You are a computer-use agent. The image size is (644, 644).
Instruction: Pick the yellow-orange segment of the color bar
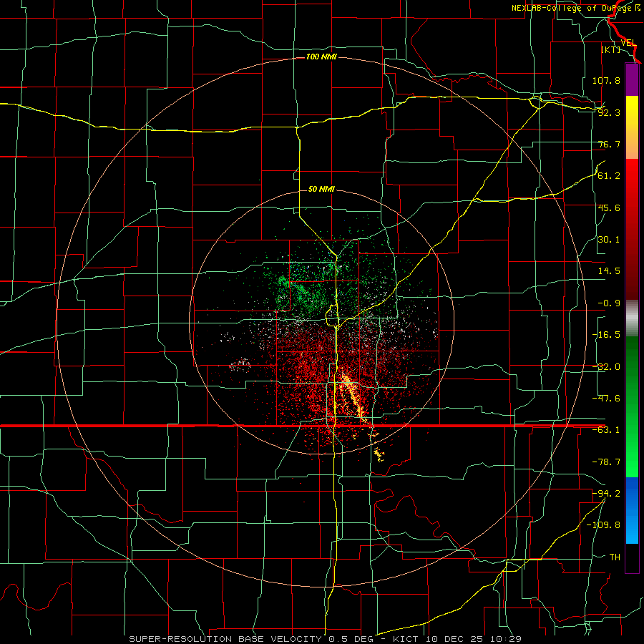[x=632, y=127]
